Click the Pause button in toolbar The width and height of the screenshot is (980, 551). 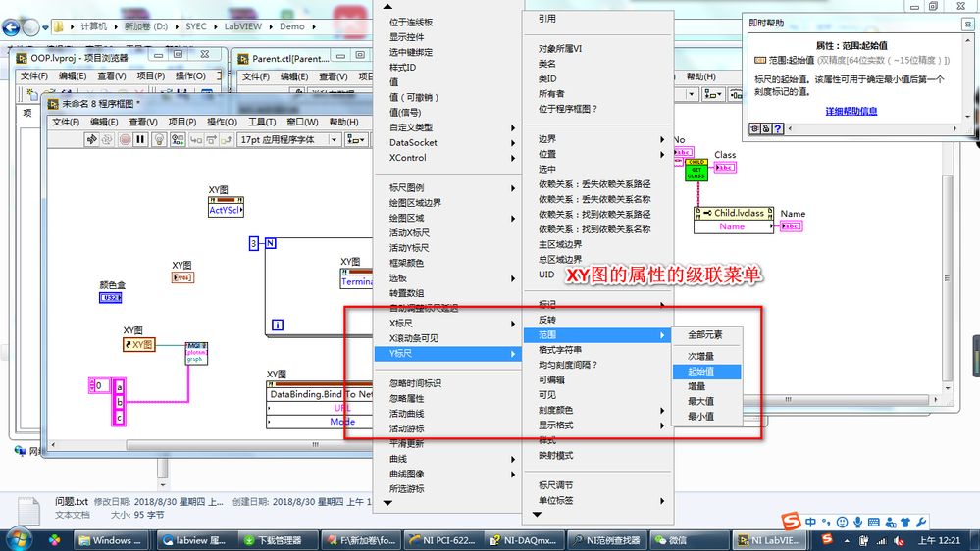click(140, 139)
